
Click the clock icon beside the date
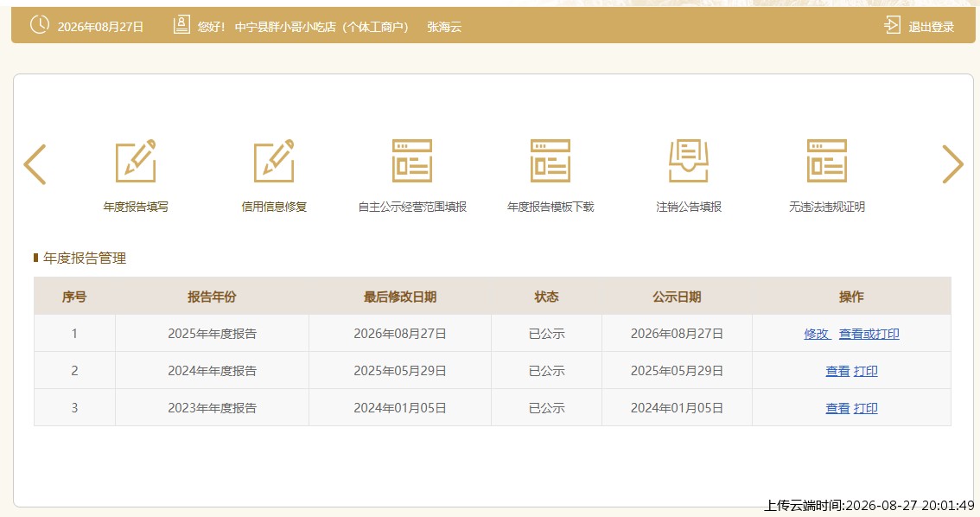point(40,25)
